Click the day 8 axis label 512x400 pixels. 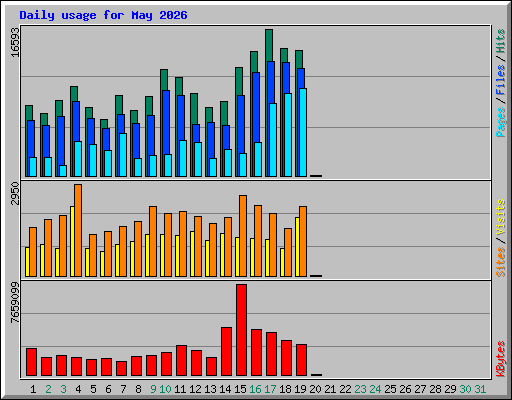coord(138,389)
